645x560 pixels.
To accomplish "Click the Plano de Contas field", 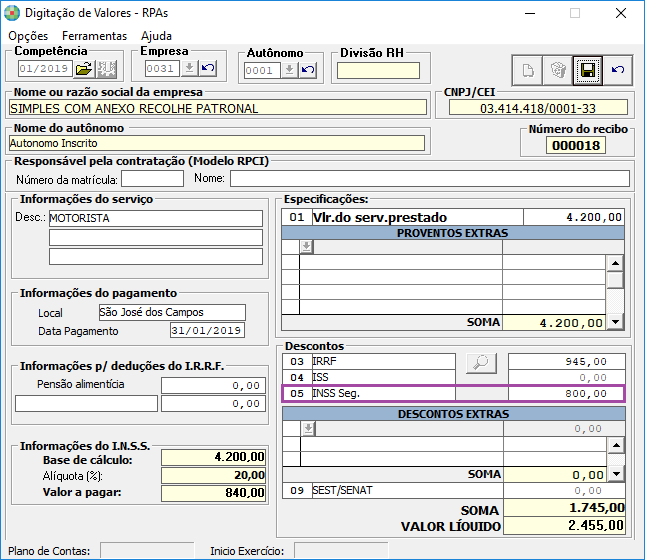I will click(x=147, y=551).
